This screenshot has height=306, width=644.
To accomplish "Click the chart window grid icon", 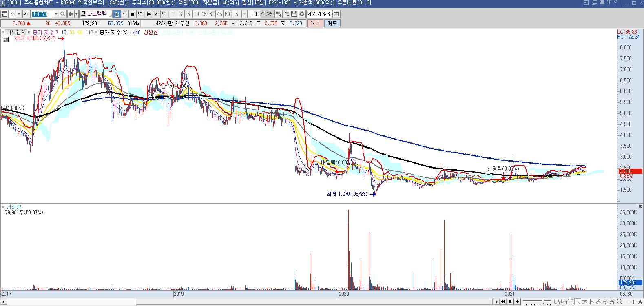I will click(x=558, y=302).
